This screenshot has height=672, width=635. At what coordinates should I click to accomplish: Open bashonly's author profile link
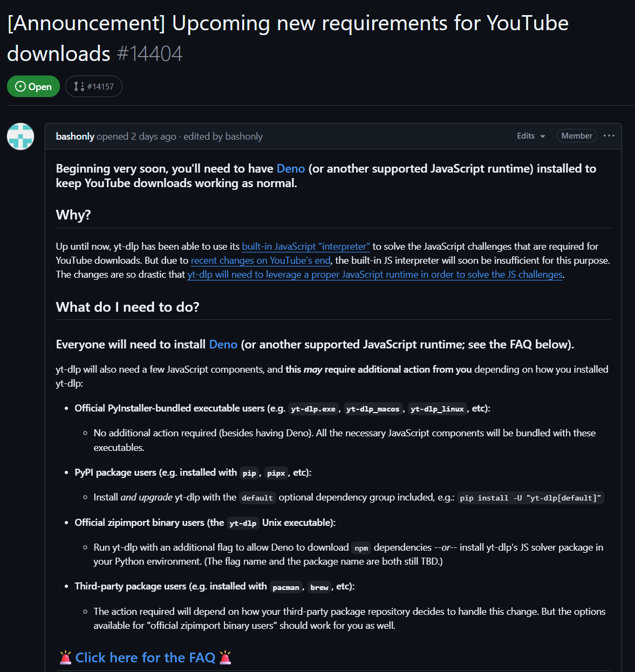pos(75,136)
